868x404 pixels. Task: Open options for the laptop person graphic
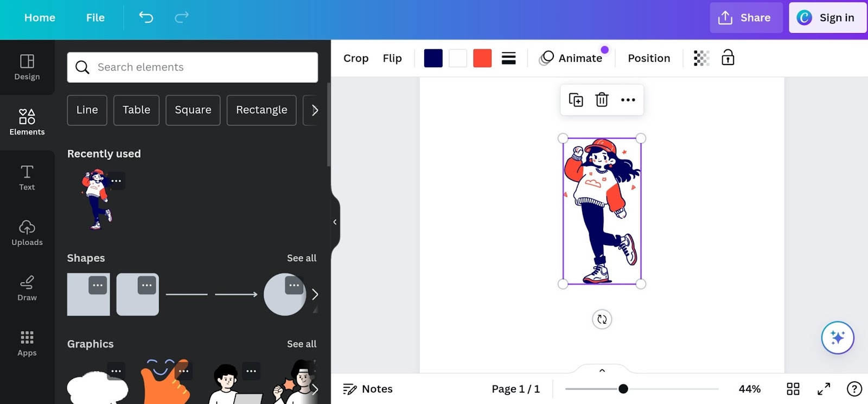(x=251, y=371)
